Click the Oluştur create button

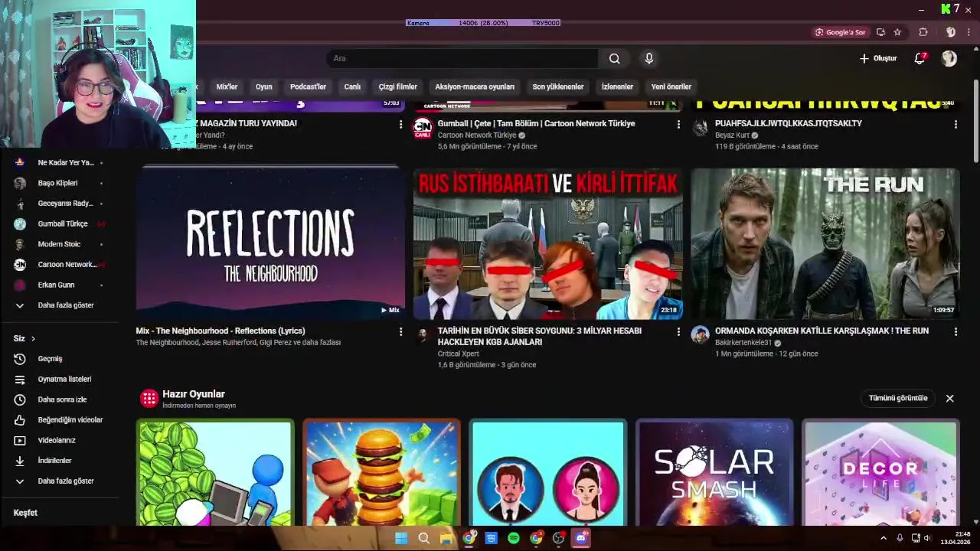(x=877, y=59)
